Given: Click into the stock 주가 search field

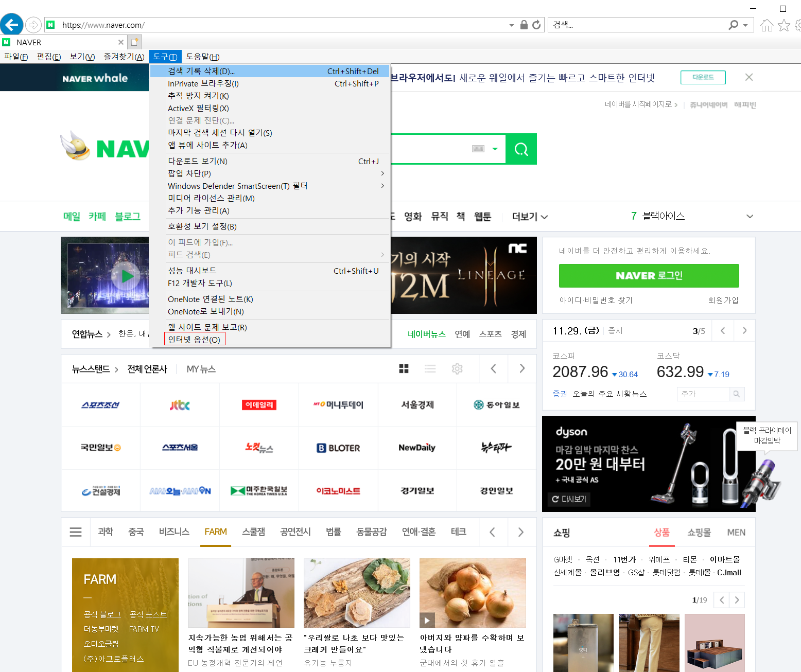Looking at the screenshot, I should [703, 394].
